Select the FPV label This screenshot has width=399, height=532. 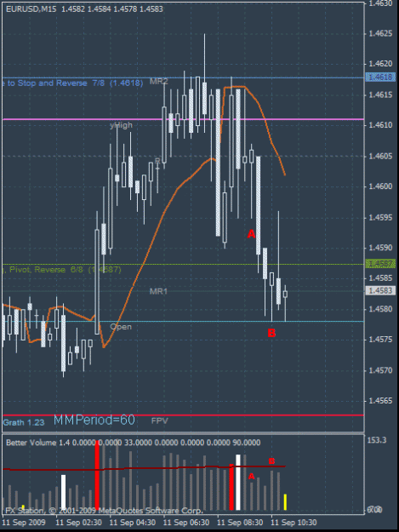(160, 421)
